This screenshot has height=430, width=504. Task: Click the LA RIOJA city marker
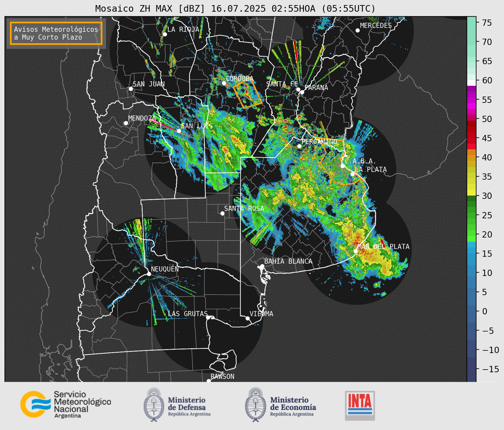tap(165, 34)
